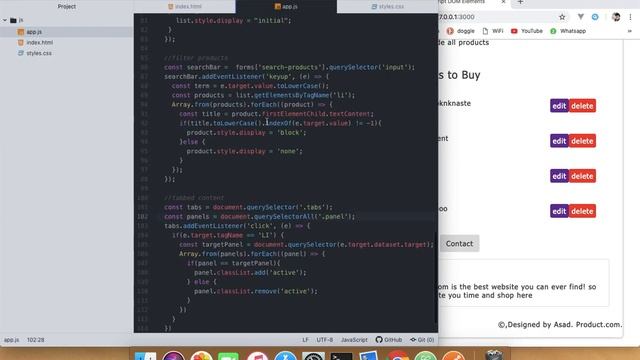Image resolution: width=640 pixels, height=360 pixels.
Task: Click delete for the first product
Action: 582,106
